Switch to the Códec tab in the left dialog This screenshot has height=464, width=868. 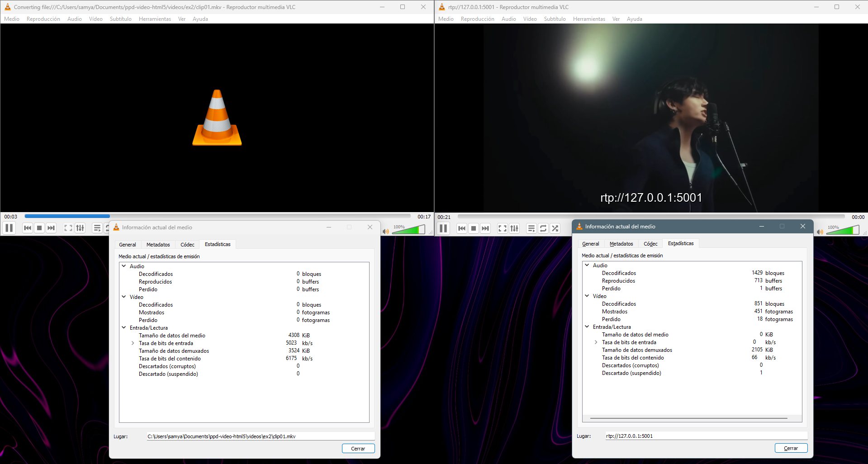click(x=187, y=245)
